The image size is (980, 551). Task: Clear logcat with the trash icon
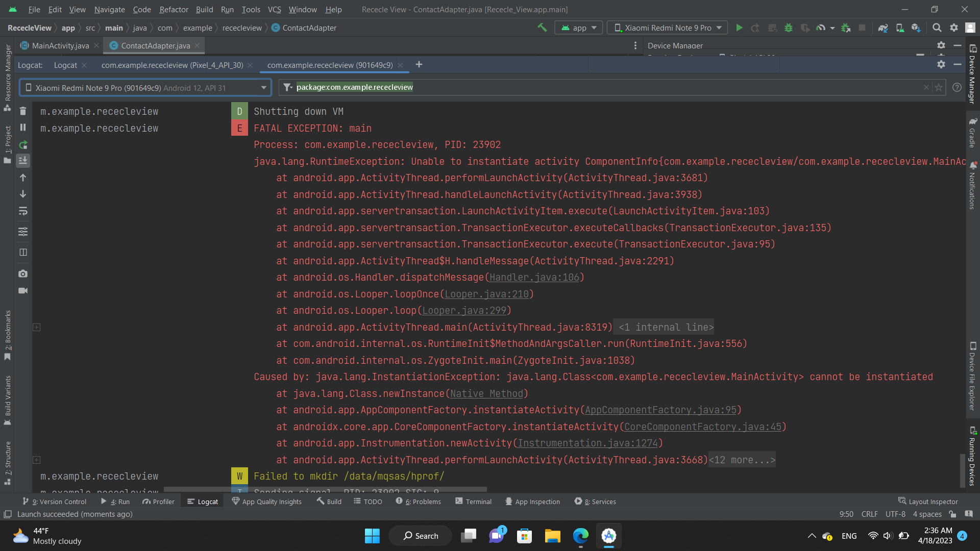pyautogui.click(x=23, y=111)
